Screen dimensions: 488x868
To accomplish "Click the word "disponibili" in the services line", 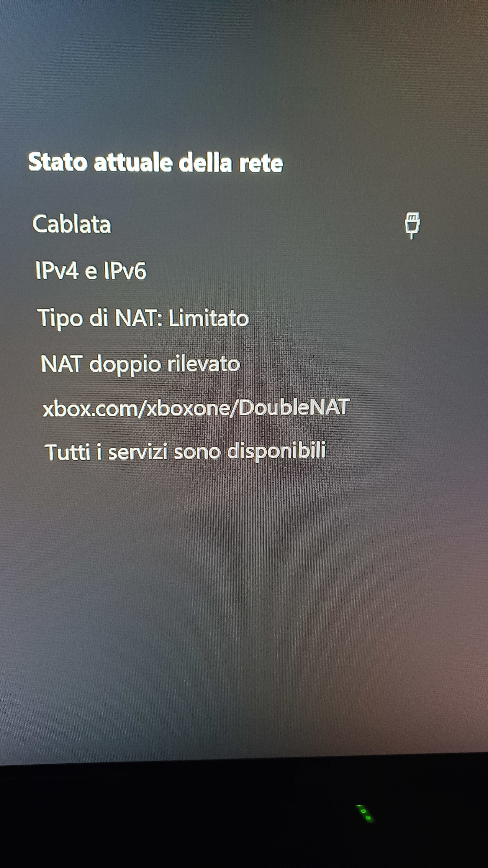I will pyautogui.click(x=277, y=451).
